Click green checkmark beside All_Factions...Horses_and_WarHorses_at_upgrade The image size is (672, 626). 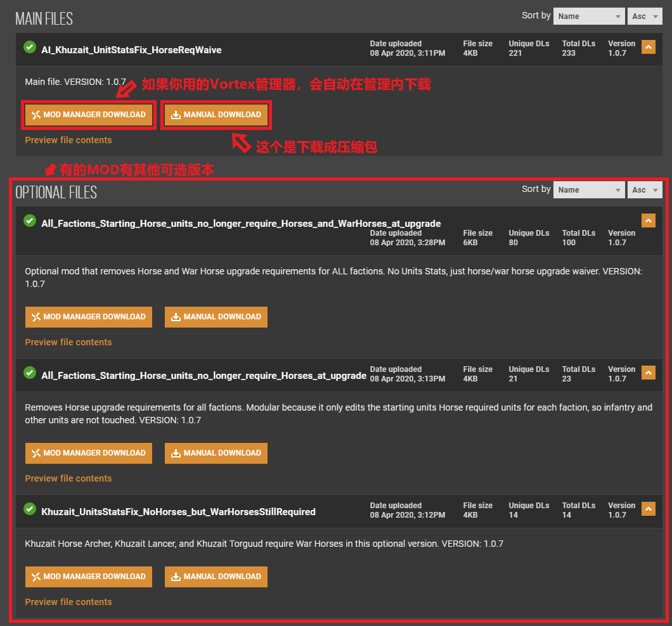[30, 220]
